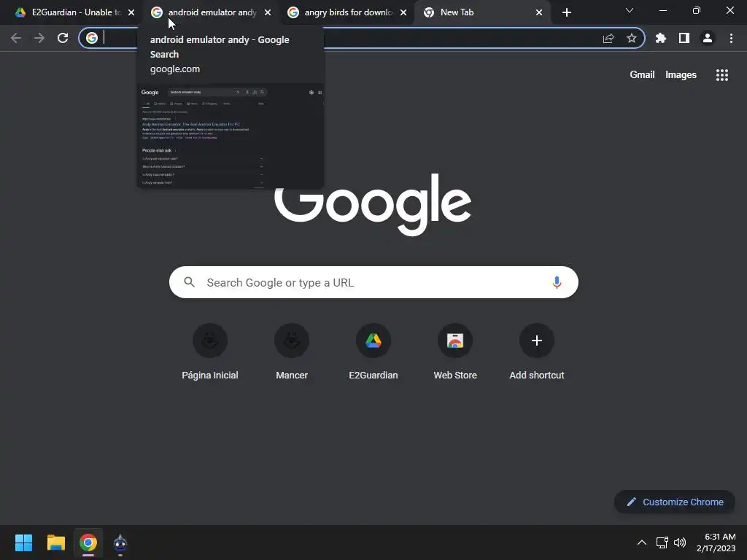Open the volume tray icon

pyautogui.click(x=680, y=542)
